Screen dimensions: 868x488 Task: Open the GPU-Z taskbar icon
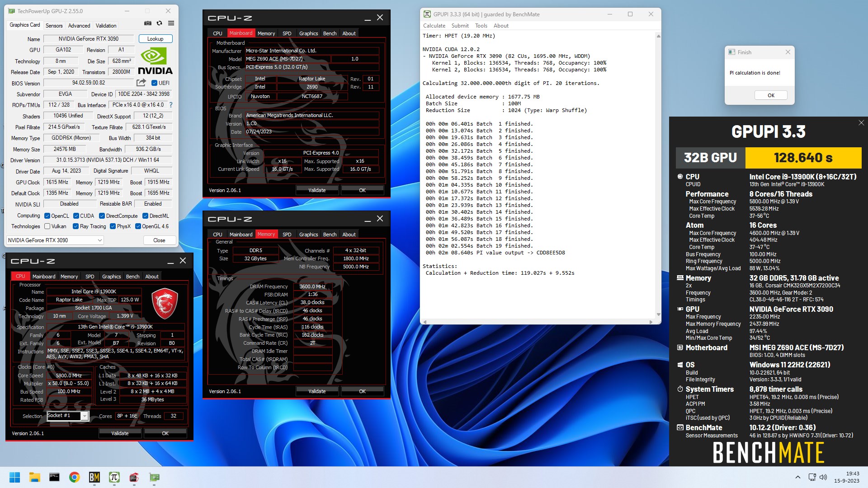pyautogui.click(x=154, y=477)
